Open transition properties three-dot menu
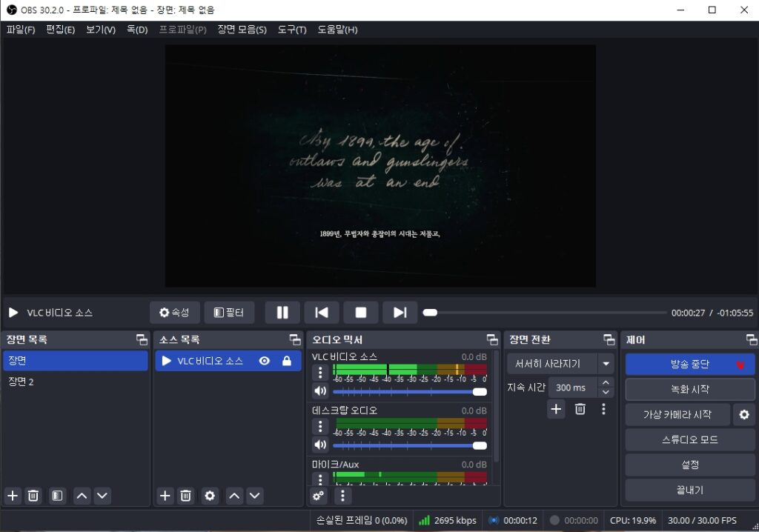The image size is (759, 532). click(603, 409)
